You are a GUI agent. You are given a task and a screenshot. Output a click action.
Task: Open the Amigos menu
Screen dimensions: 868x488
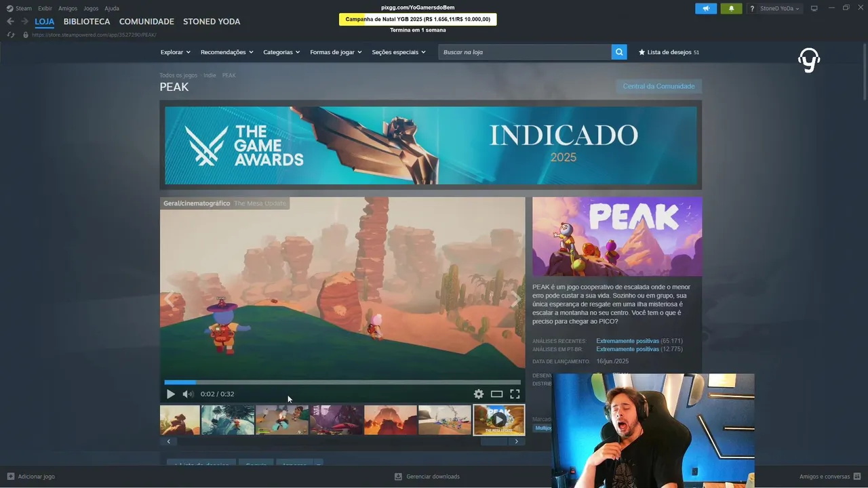tap(68, 8)
